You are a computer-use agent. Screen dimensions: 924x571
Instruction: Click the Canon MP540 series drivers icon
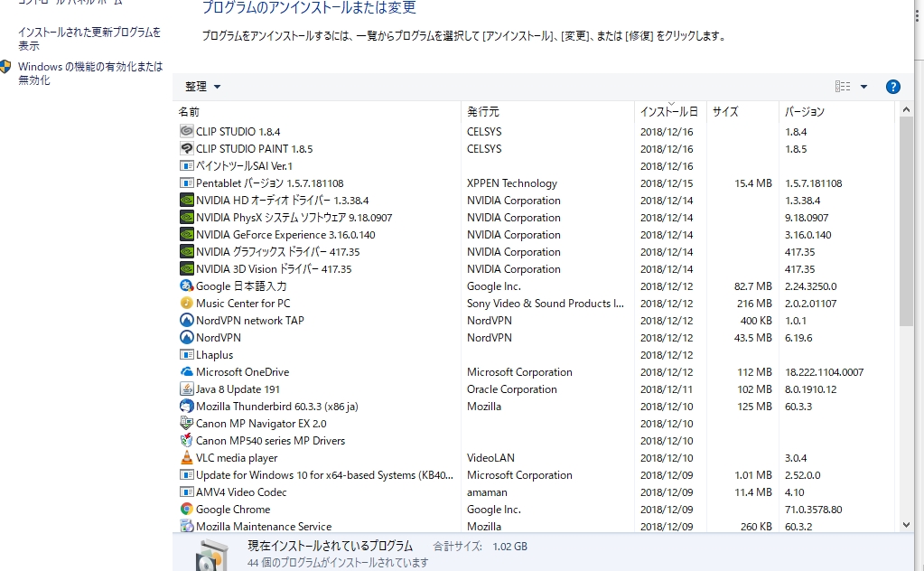coord(186,440)
